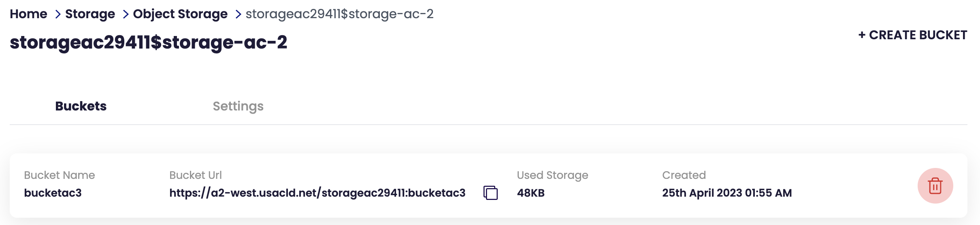The image size is (980, 225).
Task: Click the current storageac29411$storage-ac-2 breadcrumb
Action: pos(339,14)
